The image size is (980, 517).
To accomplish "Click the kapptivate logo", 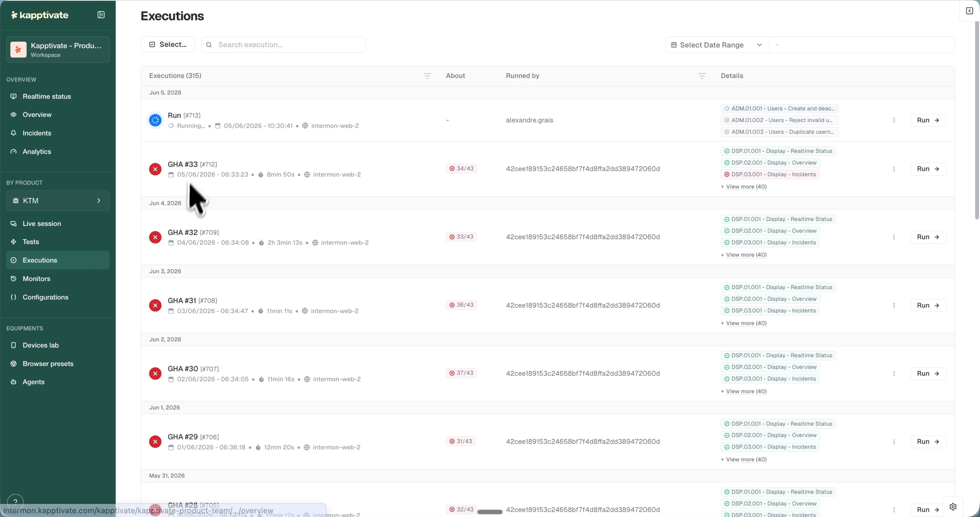I will tap(40, 15).
